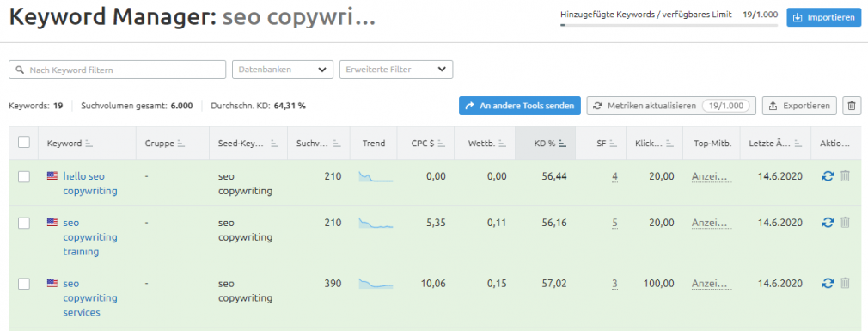Viewport: 868px width, 331px height.
Task: Click CPC value 10,06
Action: (432, 284)
